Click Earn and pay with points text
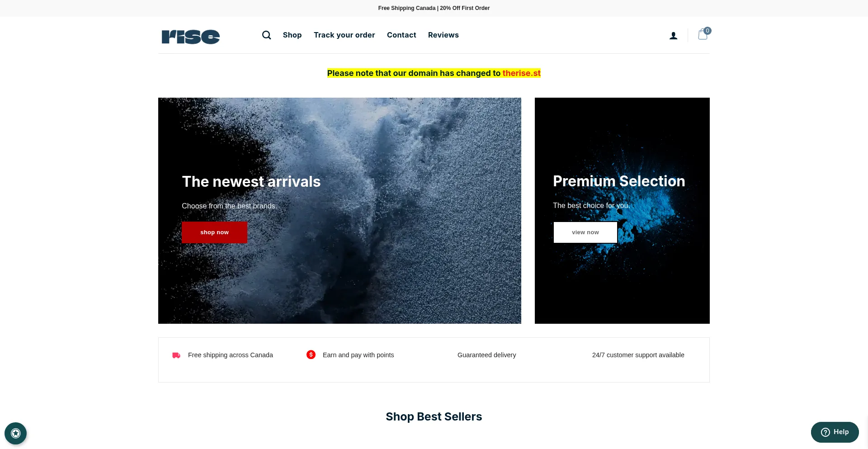 point(358,355)
